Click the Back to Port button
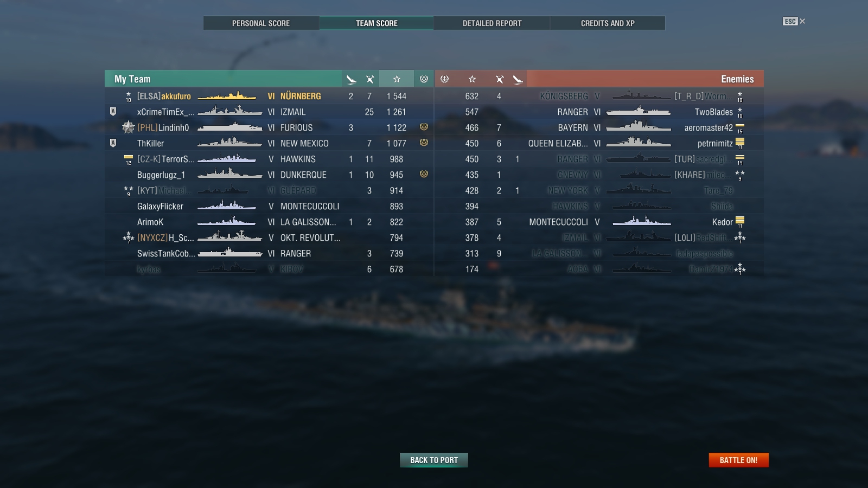Screen dimensions: 868x488 point(434,460)
